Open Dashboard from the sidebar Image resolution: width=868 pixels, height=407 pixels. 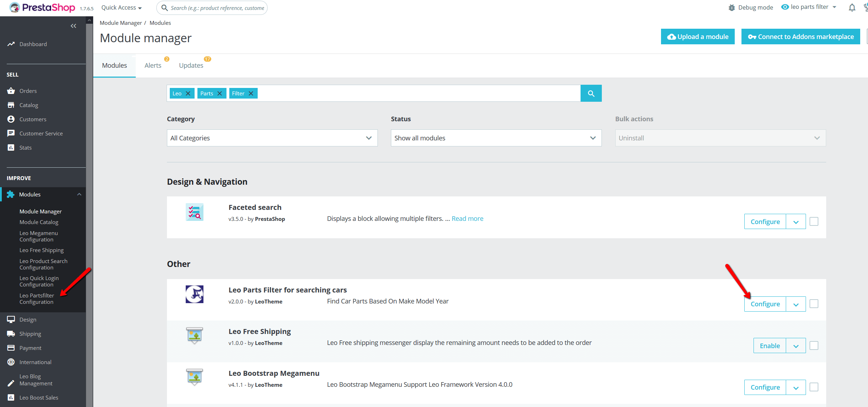click(x=33, y=44)
